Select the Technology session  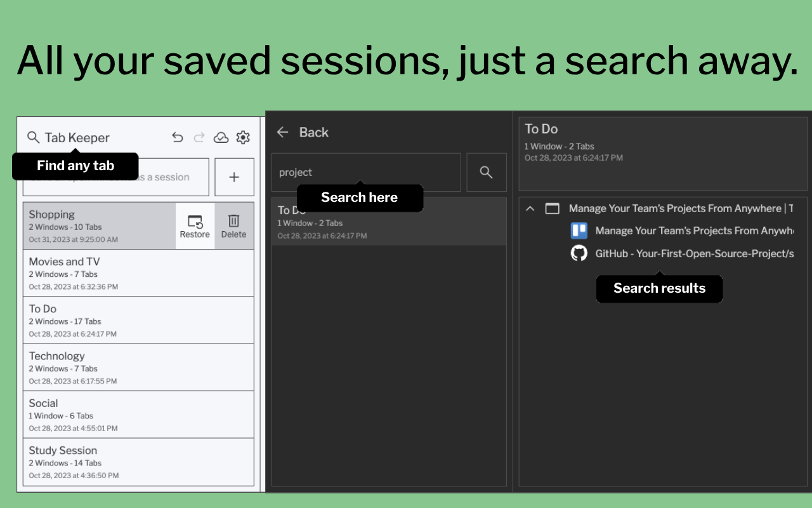(x=138, y=367)
